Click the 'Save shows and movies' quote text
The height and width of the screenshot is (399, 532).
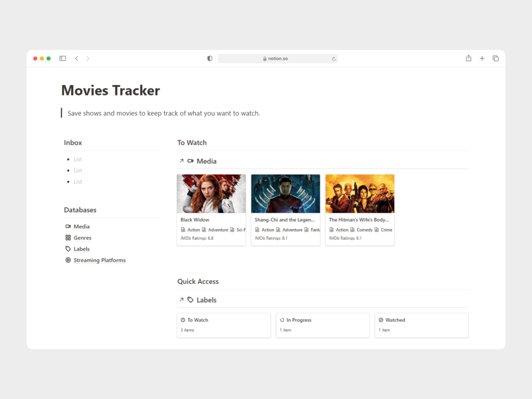click(164, 113)
